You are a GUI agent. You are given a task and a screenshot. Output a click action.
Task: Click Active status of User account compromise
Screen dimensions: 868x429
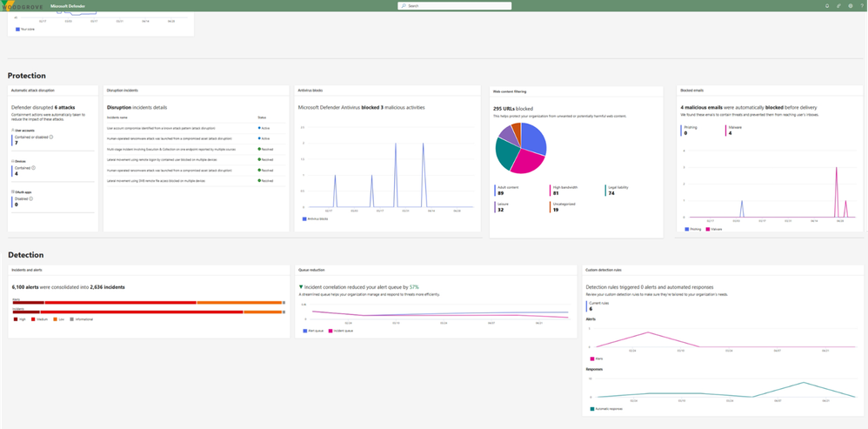(x=264, y=128)
